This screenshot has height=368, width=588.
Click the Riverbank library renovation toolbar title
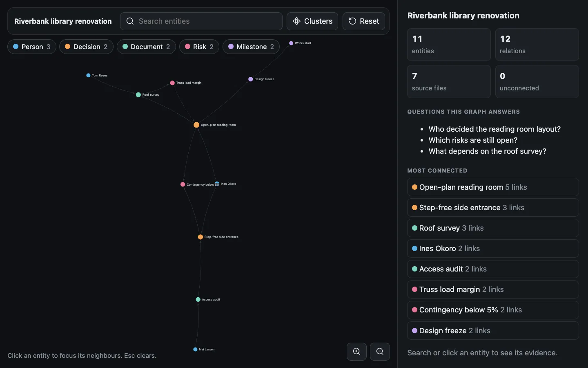coord(63,21)
